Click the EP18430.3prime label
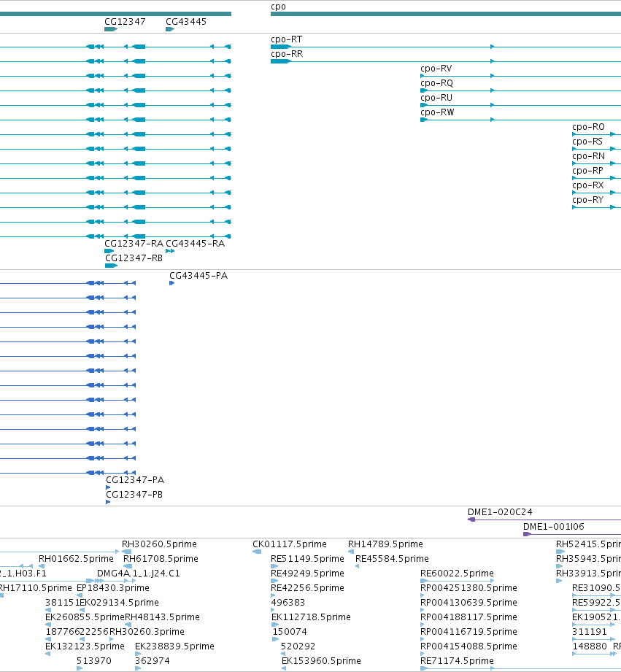The height and width of the screenshot is (672, 621). (x=112, y=588)
